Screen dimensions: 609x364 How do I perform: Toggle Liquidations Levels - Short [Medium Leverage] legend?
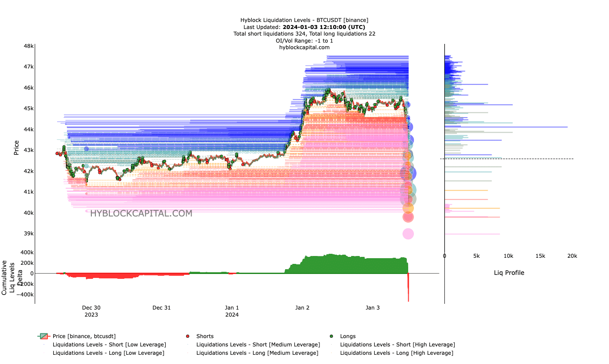click(258, 345)
